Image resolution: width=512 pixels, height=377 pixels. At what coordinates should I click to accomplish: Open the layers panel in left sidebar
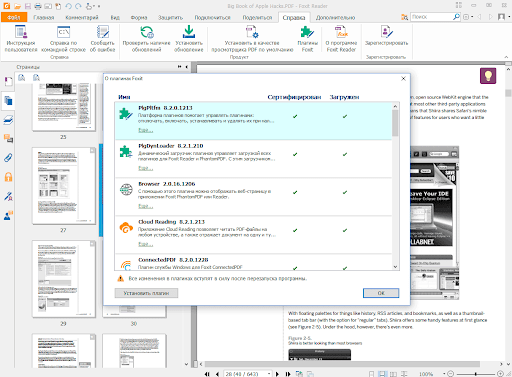coord(8,120)
